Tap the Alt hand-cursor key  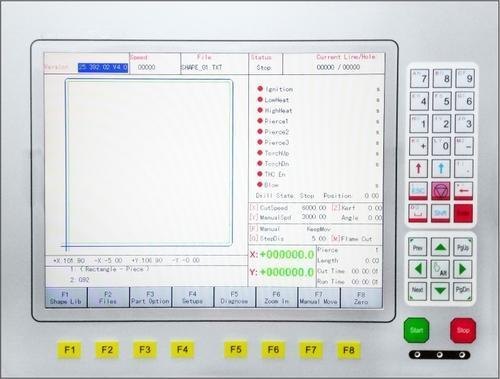coord(440,269)
